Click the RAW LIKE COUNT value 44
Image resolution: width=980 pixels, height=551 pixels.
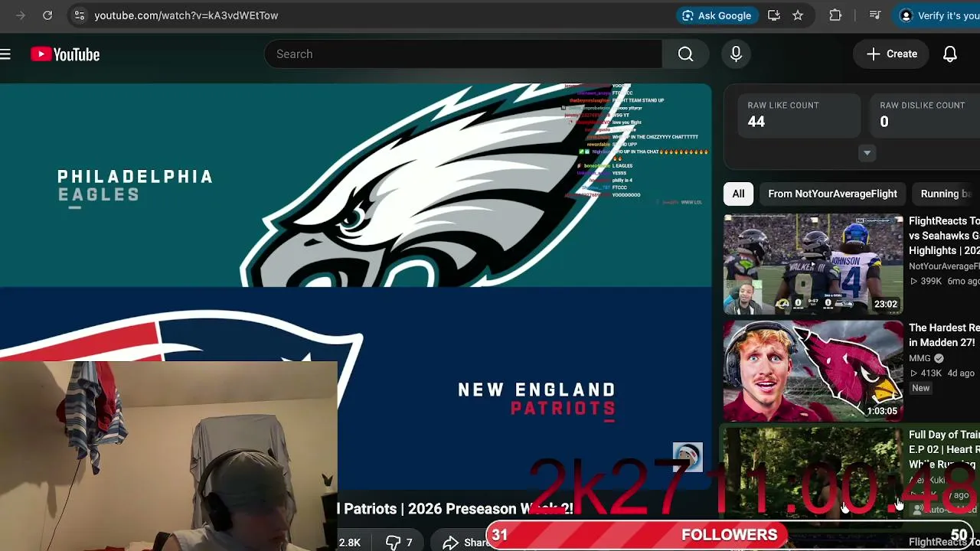coord(756,122)
